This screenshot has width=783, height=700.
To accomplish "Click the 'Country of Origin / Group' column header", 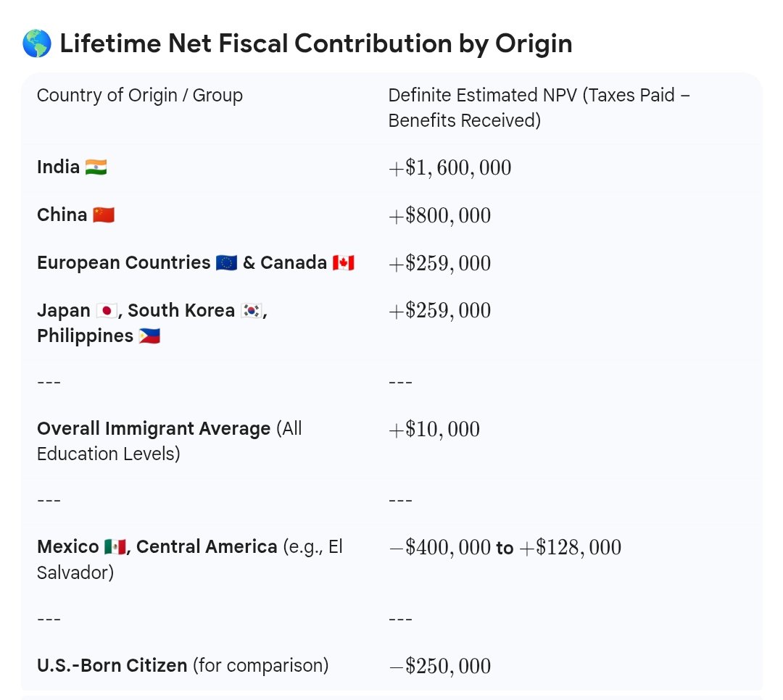I will [x=140, y=96].
